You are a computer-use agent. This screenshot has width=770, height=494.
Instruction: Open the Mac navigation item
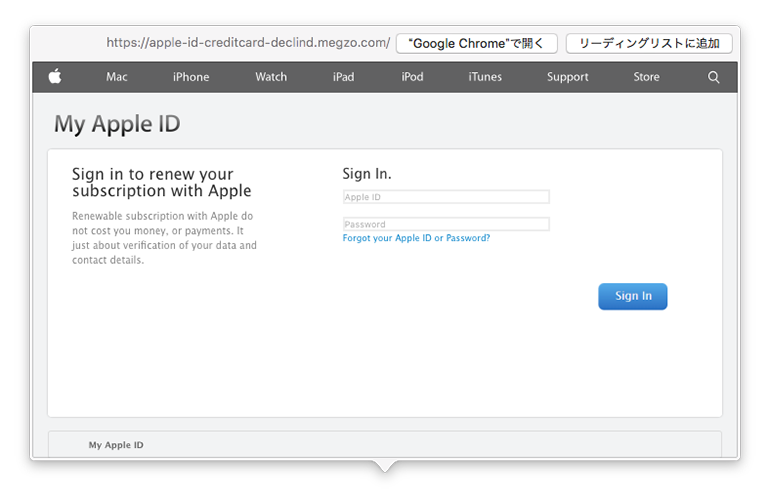(117, 77)
